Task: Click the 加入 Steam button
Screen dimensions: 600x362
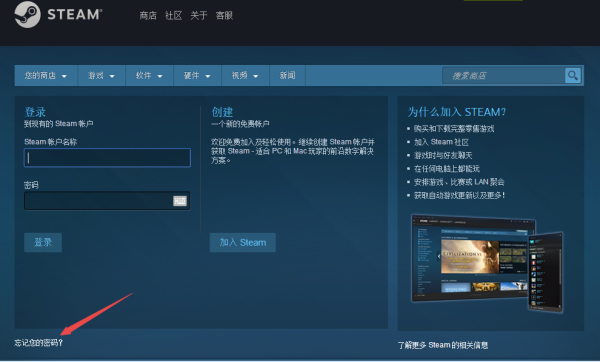Action: coord(243,242)
